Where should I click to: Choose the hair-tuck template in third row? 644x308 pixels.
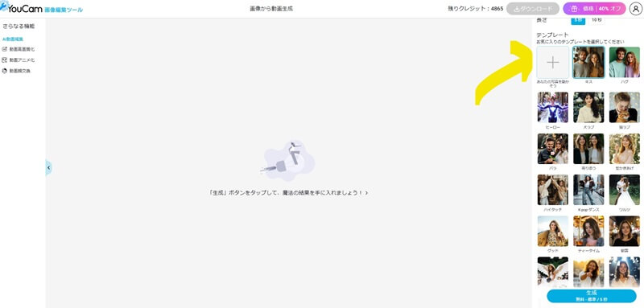[x=625, y=149]
